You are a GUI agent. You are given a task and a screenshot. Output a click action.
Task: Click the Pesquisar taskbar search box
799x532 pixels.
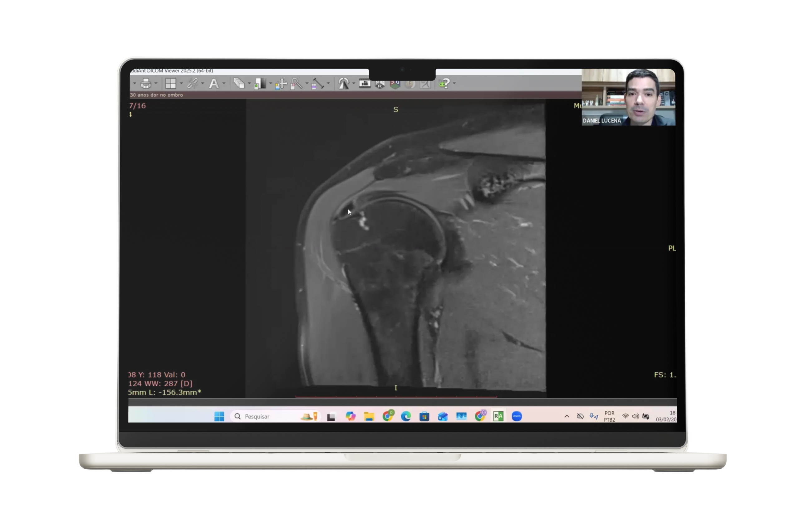tap(257, 416)
